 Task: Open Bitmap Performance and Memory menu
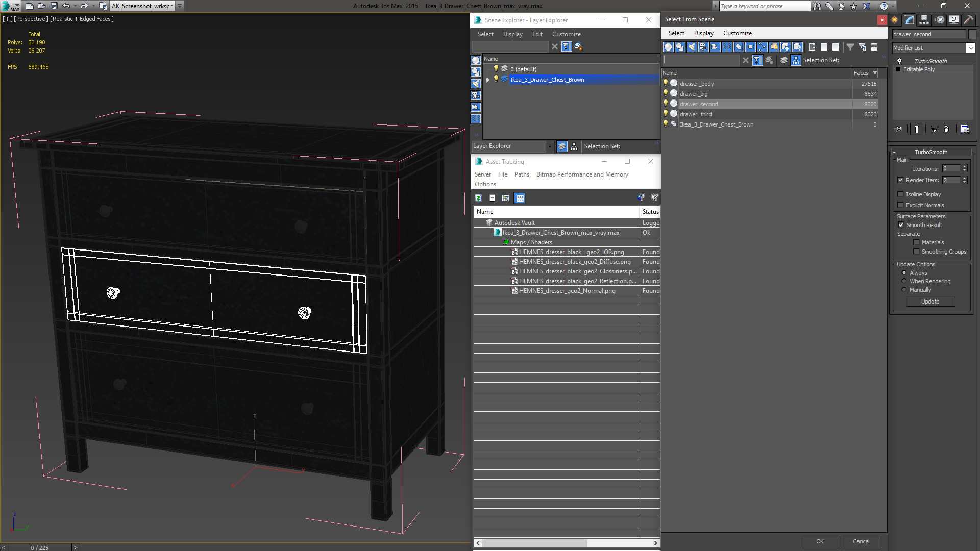[x=582, y=174]
